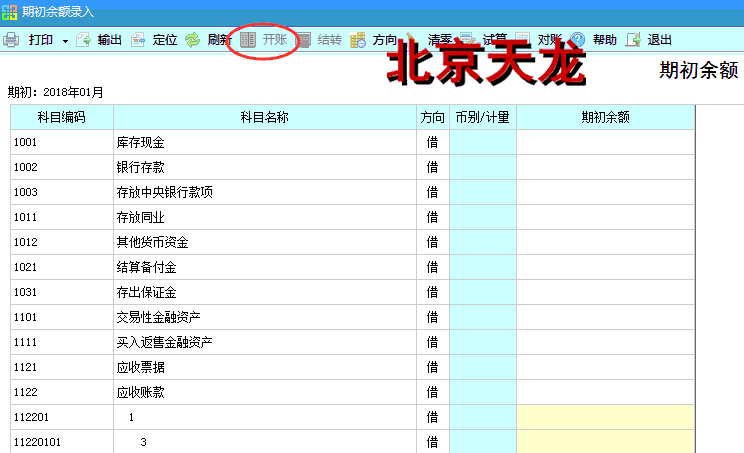Click the printer icon in toolbar
This screenshot has width=744, height=453.
click(11, 40)
